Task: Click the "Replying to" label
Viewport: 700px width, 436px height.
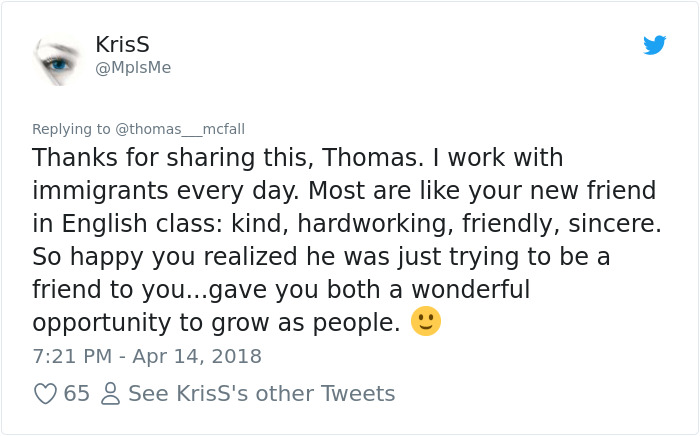Action: coord(71,128)
